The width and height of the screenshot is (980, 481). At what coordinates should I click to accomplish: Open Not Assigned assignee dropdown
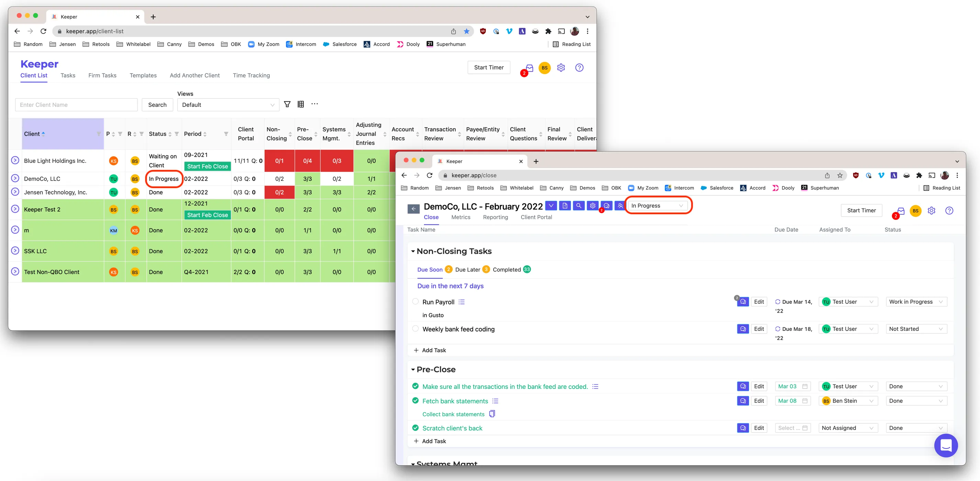tap(848, 428)
